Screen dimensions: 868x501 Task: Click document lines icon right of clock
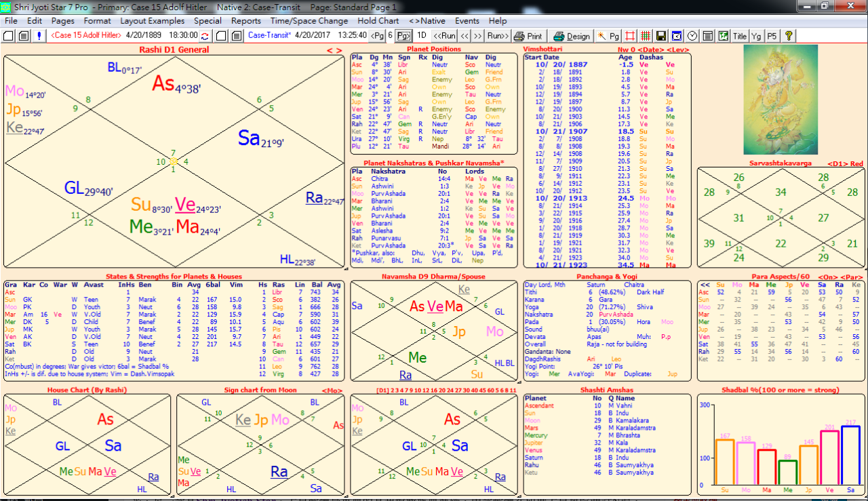pos(707,35)
